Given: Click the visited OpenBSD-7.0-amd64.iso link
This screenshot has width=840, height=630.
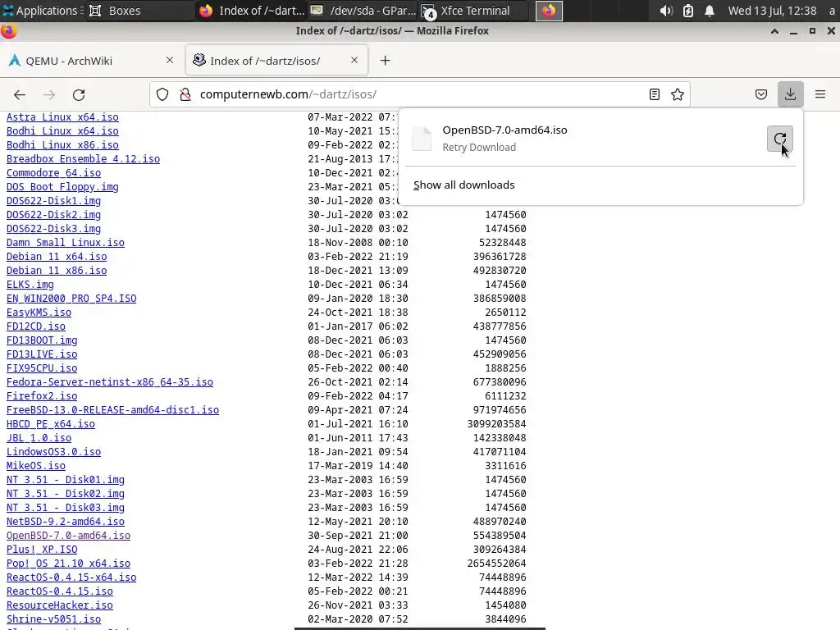Looking at the screenshot, I should pyautogui.click(x=69, y=535).
